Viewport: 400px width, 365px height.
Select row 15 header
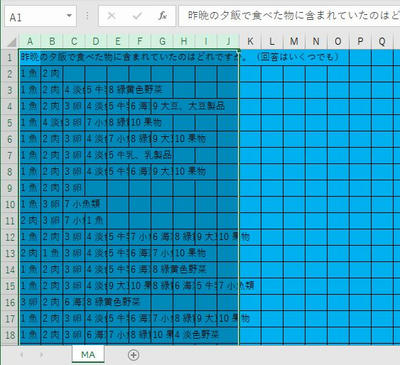coord(10,286)
